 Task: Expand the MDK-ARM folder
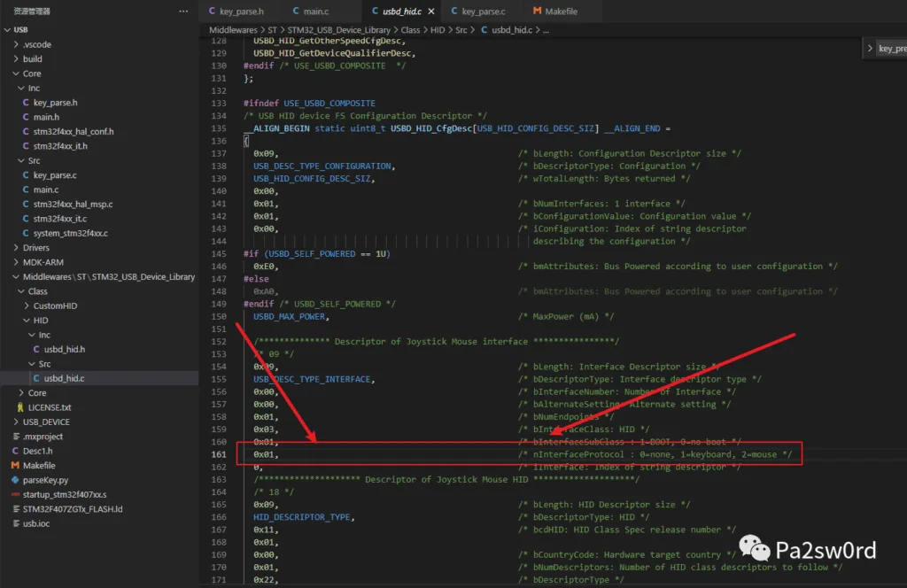click(x=16, y=262)
